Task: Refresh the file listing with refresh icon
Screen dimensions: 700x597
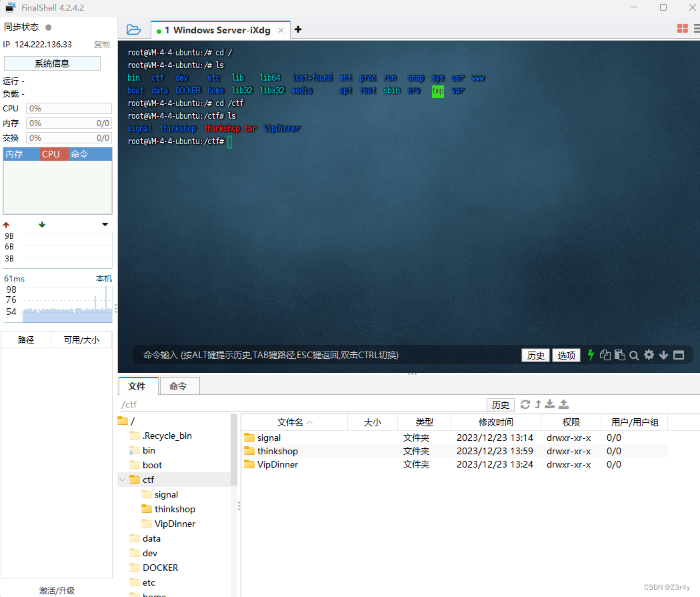Action: 525,404
